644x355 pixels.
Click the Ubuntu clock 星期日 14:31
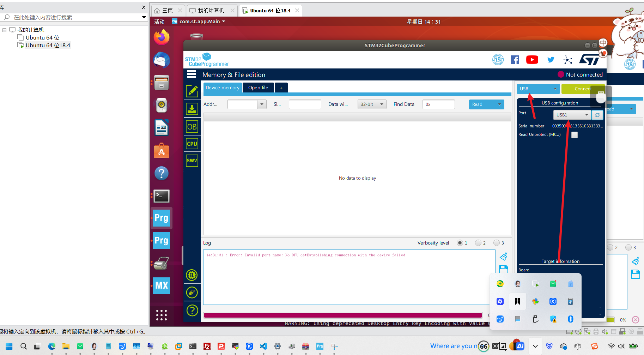pyautogui.click(x=424, y=22)
